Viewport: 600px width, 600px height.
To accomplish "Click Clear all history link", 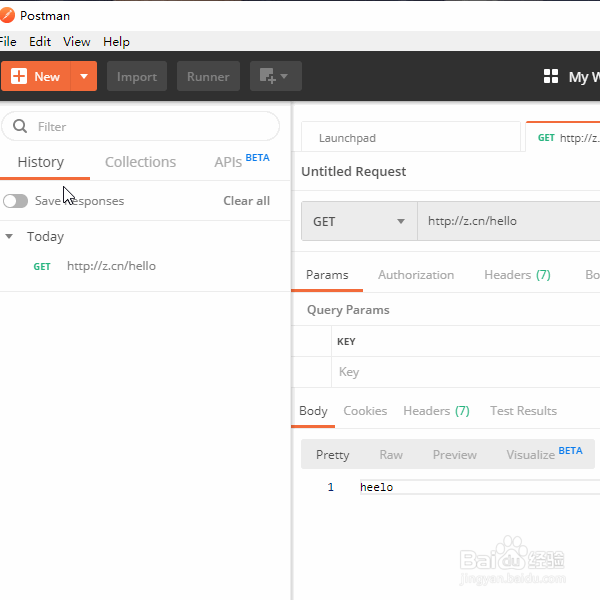I will 246,201.
